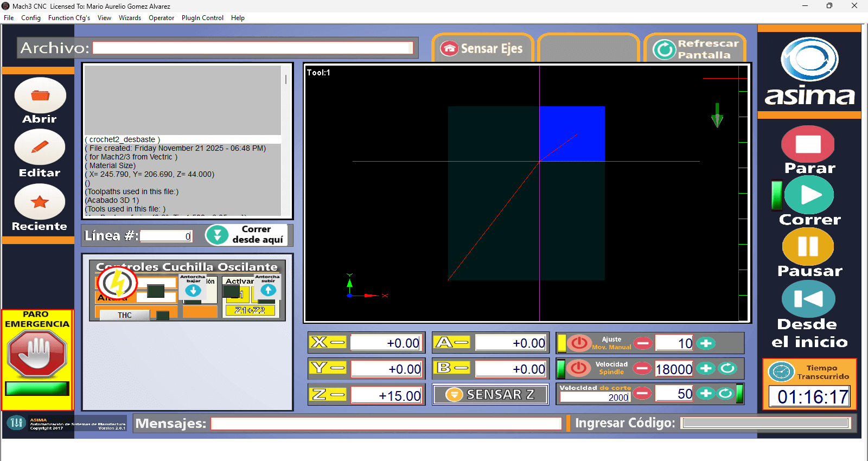Hit the PARO EMERGENCIA stop hand
Viewport: 868px width, 461px height.
click(x=37, y=354)
